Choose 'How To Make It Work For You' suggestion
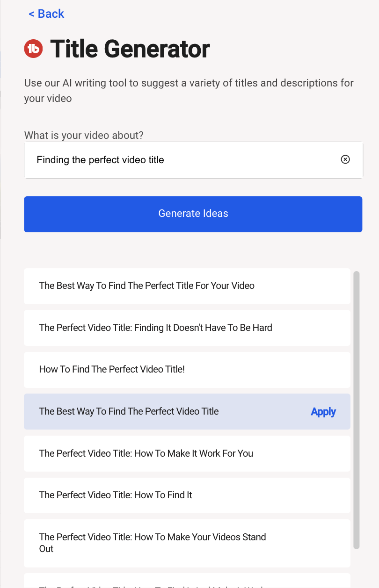This screenshot has height=588, width=379. click(187, 453)
